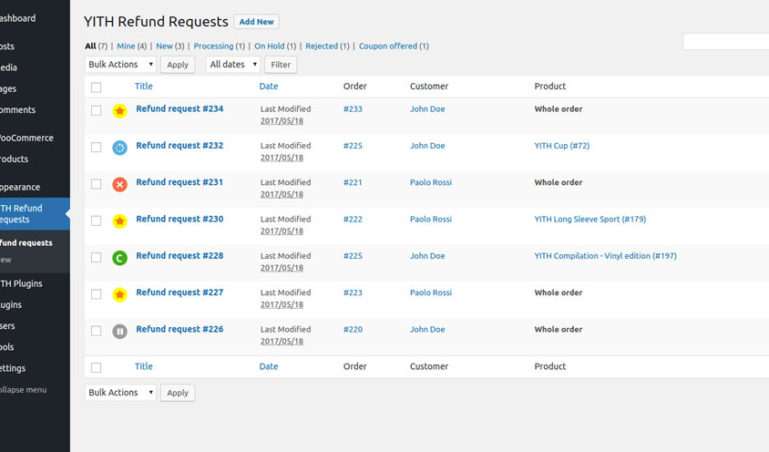Open order #220 link
This screenshot has width=769, height=452.
pos(353,329)
